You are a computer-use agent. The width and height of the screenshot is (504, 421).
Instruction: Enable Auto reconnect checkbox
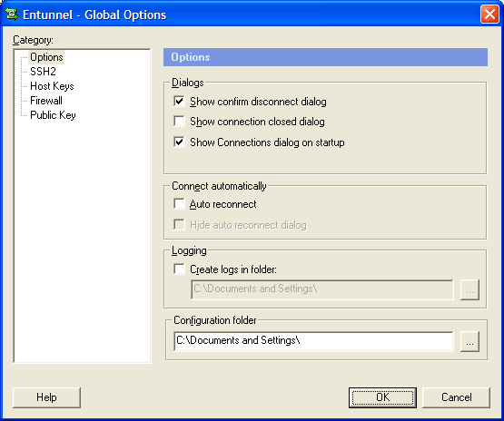click(179, 204)
